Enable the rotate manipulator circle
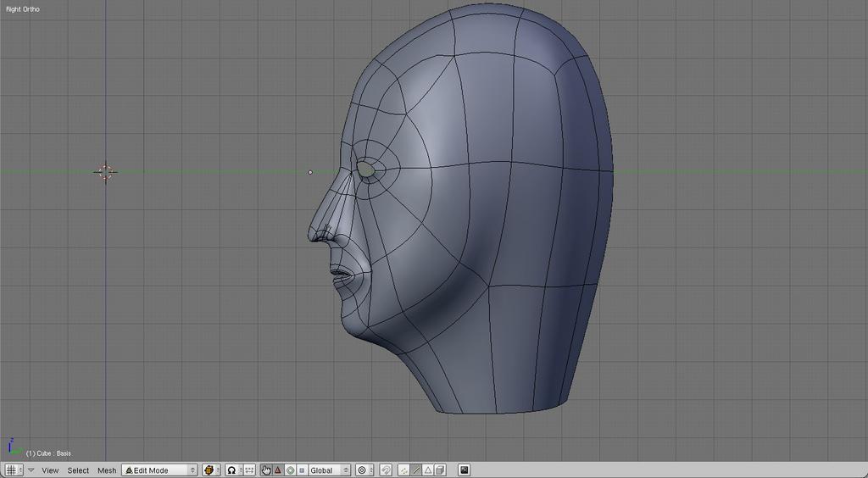The height and width of the screenshot is (478, 868). point(290,470)
